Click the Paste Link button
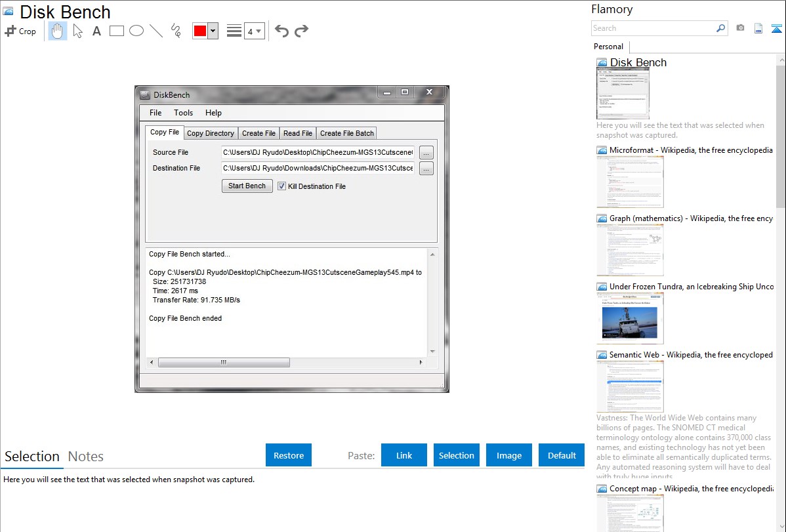This screenshot has width=786, height=532. pos(404,455)
